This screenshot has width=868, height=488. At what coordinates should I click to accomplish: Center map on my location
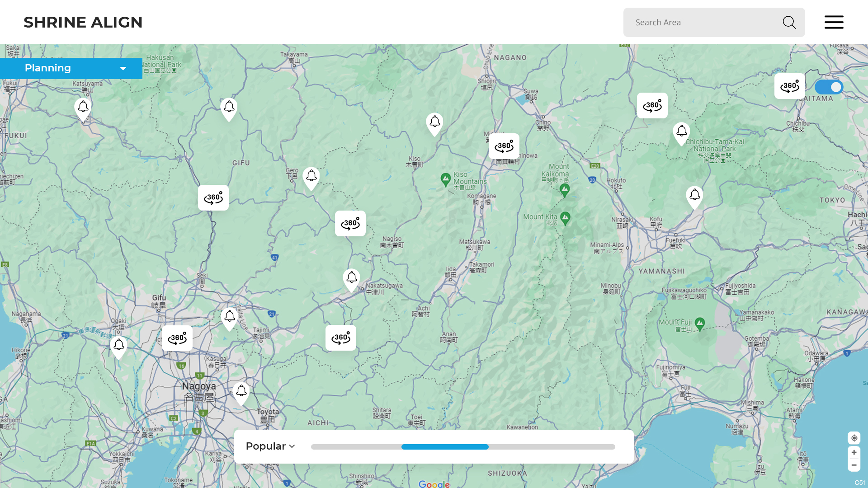point(854,438)
